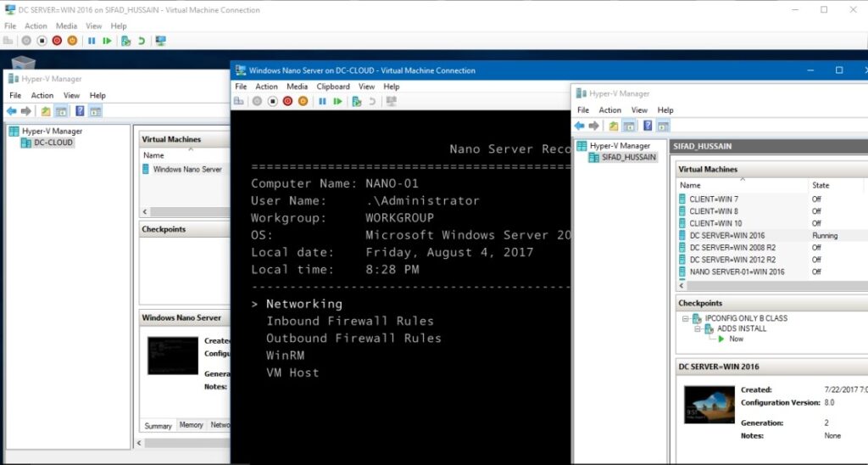
Task: Click Ctrl+Alt+Del icon in Windows Nano Server toolbar
Action: pos(239,102)
